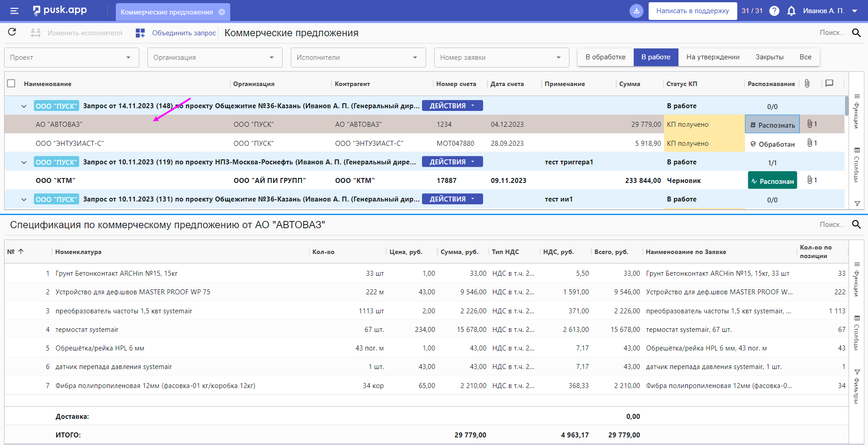Click the comments column header icon
This screenshot has width=868, height=446.
(x=829, y=83)
